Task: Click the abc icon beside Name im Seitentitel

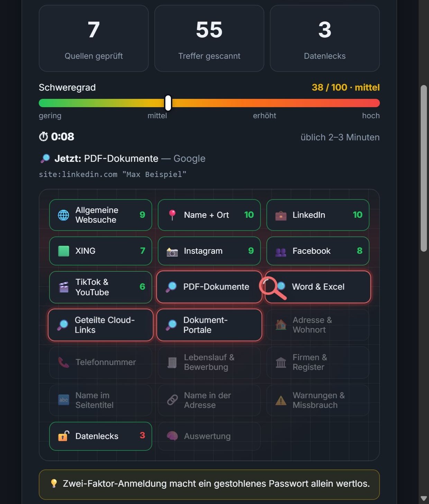Action: point(63,400)
